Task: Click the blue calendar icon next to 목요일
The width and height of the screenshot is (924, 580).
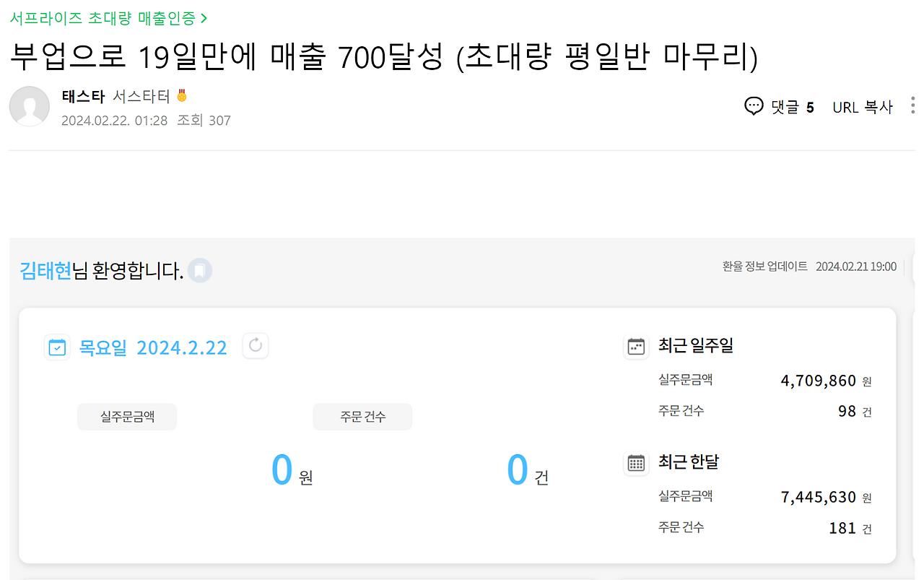Action: coord(57,347)
